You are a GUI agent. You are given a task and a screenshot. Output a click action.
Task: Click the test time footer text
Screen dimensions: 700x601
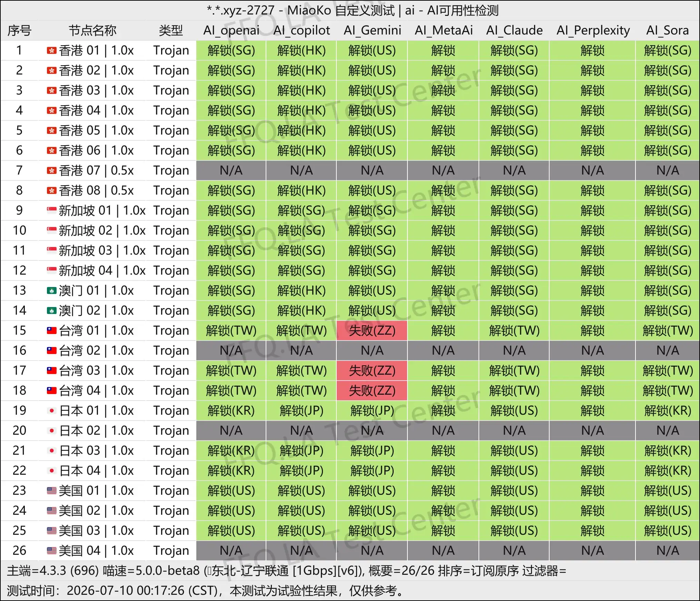pos(205,591)
